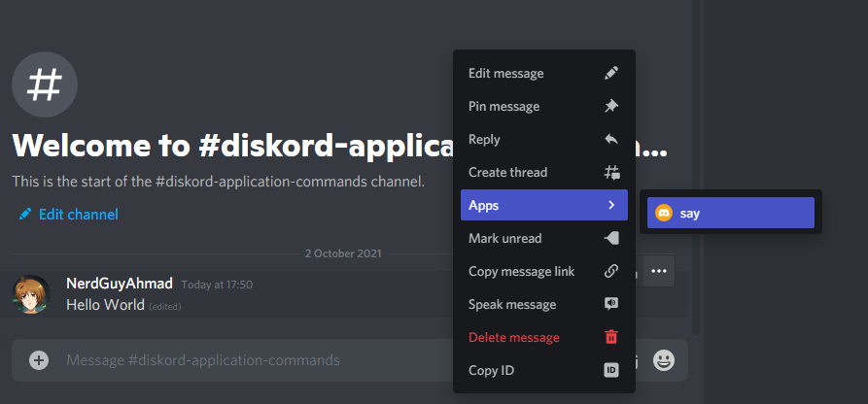The image size is (868, 404).
Task: Click the Hello World message text
Action: click(105, 304)
